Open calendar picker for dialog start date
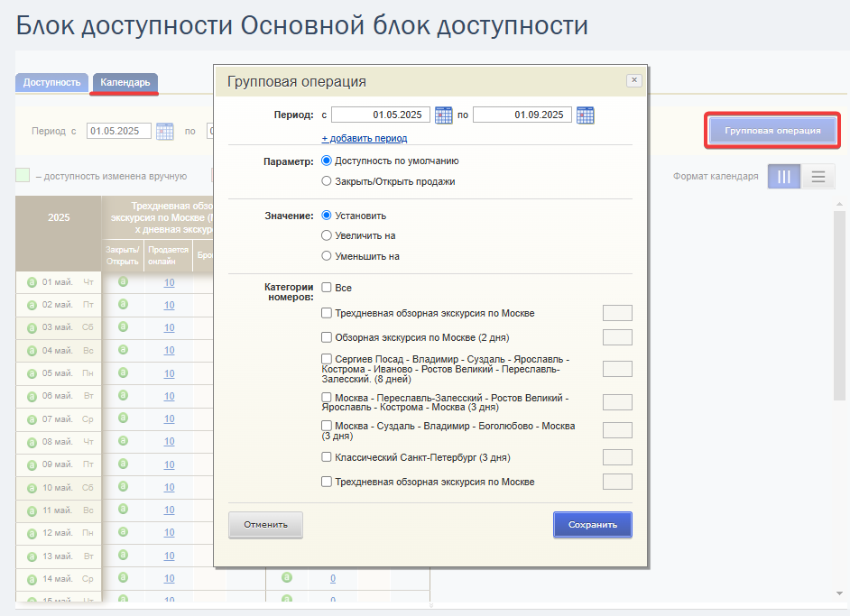Screen dimensions: 850x616 point(443,115)
